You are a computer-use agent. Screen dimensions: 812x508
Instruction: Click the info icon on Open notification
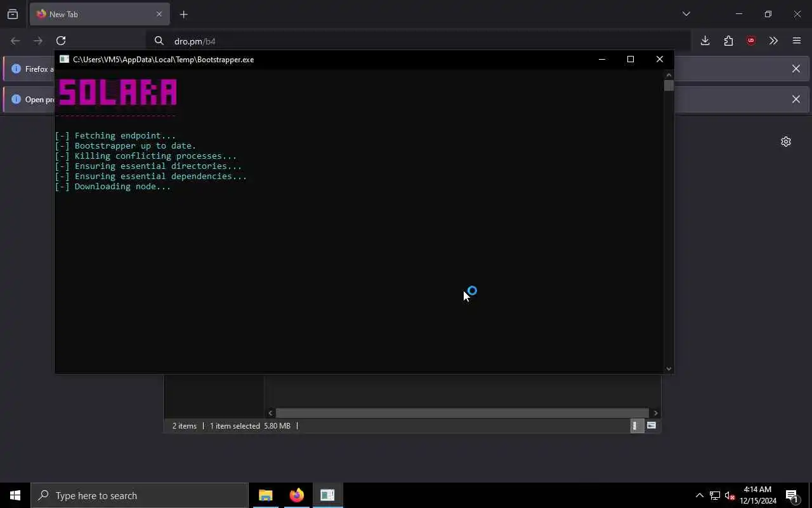click(x=16, y=99)
